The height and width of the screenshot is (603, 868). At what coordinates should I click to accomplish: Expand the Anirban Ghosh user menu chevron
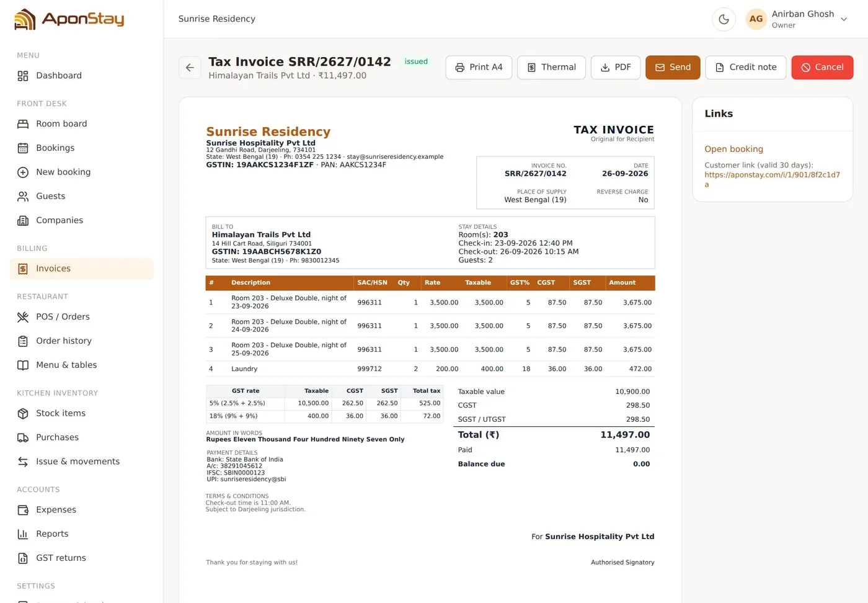[844, 19]
